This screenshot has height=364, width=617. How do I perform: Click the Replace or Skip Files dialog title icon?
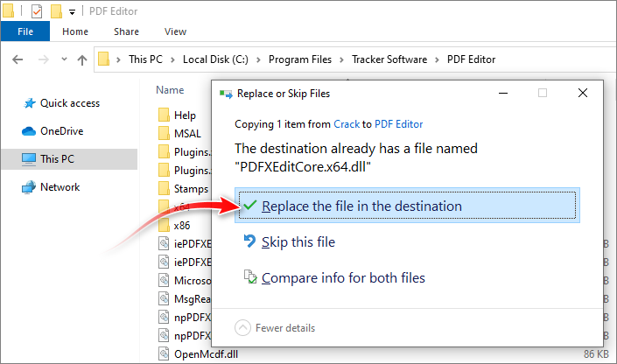pos(226,94)
